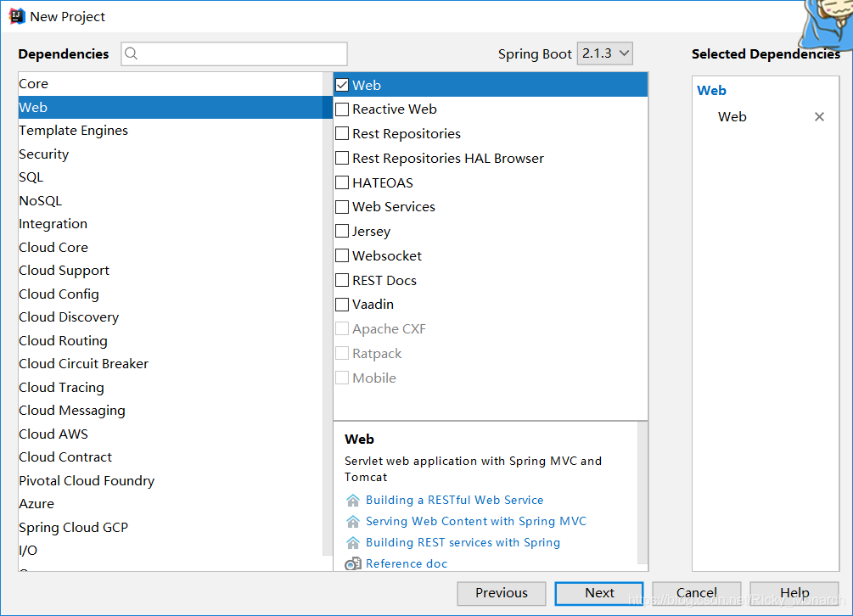Screen dimensions: 853x616
Task: Open Cloud Messaging category
Action: [171, 411]
